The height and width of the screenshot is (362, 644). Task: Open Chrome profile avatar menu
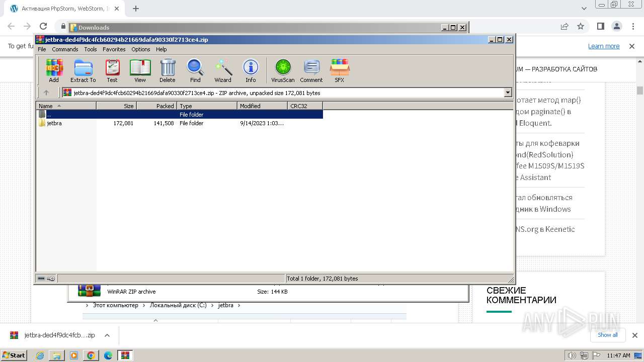coord(617,26)
